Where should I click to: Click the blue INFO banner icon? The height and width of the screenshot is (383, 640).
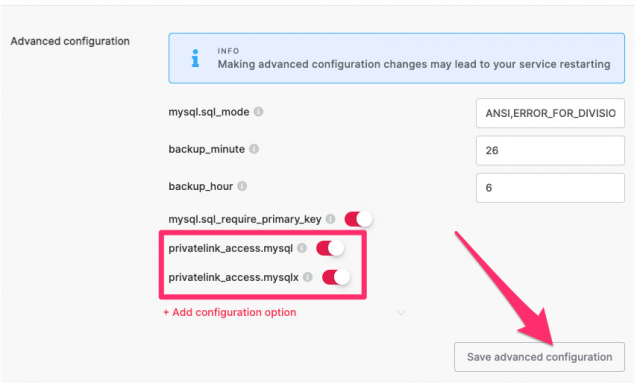pyautogui.click(x=196, y=58)
